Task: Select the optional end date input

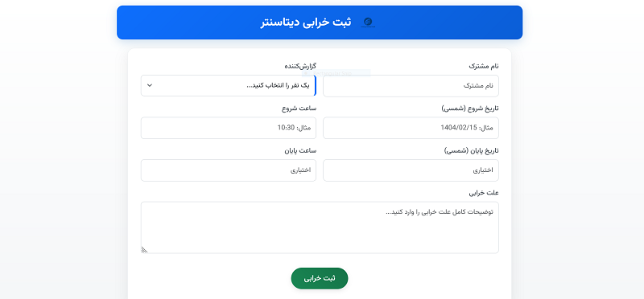Action: (411, 170)
